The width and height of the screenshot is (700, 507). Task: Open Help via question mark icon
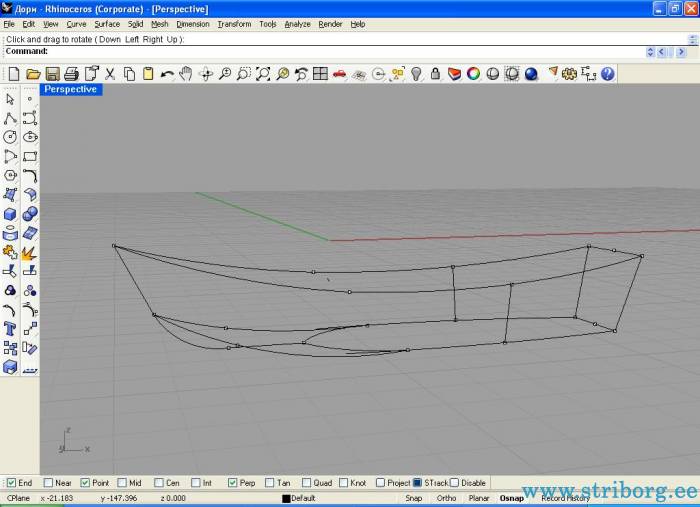coord(607,74)
